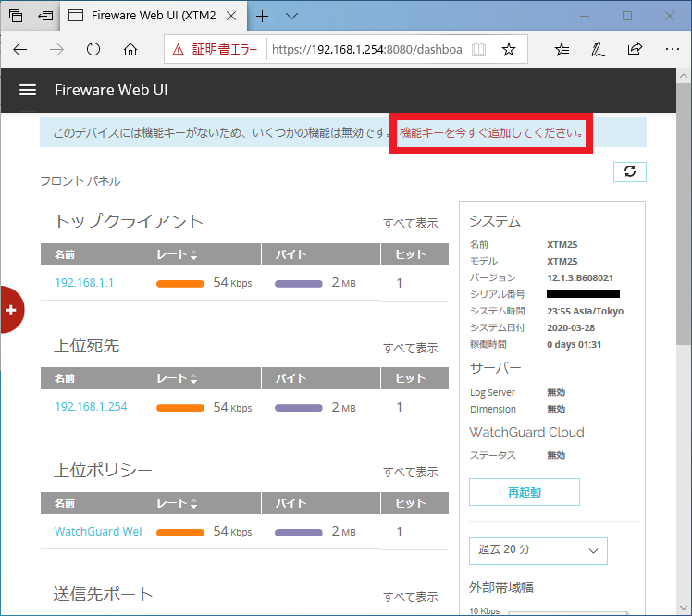Minimize the browser window
Image resolution: width=692 pixels, height=616 pixels.
click(x=585, y=16)
